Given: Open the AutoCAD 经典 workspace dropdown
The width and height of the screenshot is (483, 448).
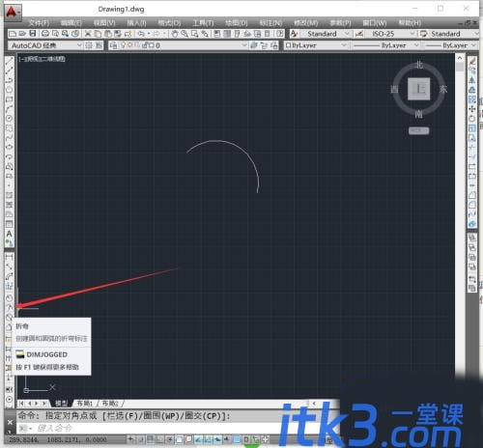Looking at the screenshot, I should tap(45, 45).
